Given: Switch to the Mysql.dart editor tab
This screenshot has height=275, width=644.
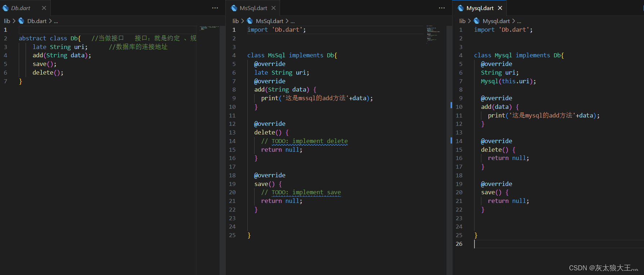Looking at the screenshot, I should 480,8.
